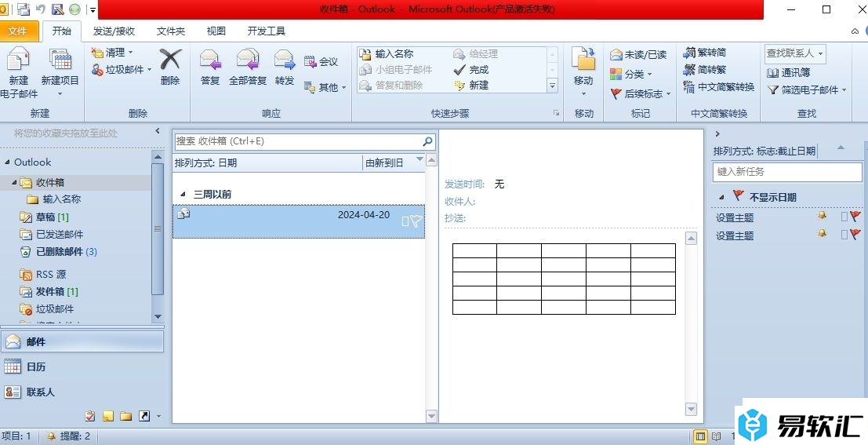The height and width of the screenshot is (445, 868).
Task: Switch to reading view in status bar
Action: [717, 436]
